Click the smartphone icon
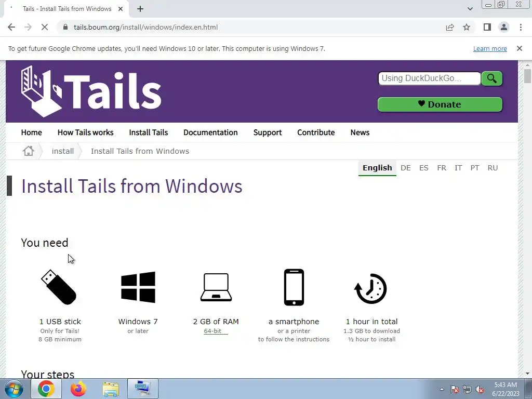Image resolution: width=532 pixels, height=399 pixels. point(294,287)
